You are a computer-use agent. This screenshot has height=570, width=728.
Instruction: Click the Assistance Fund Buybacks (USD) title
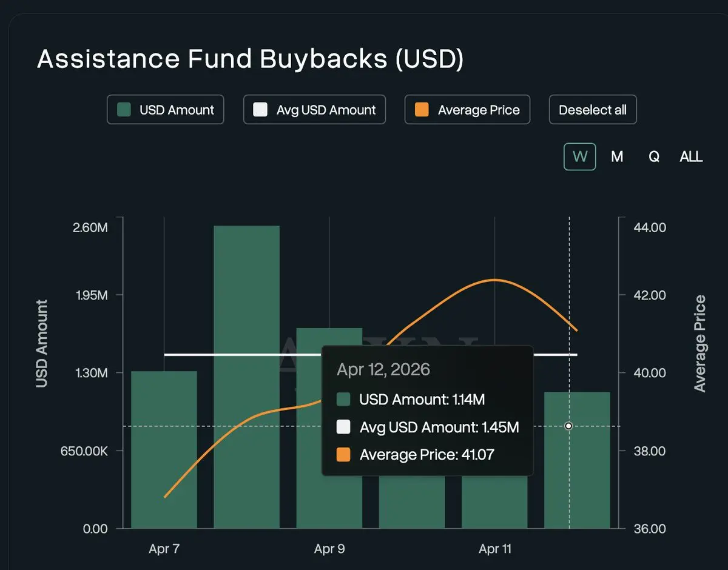tap(250, 59)
